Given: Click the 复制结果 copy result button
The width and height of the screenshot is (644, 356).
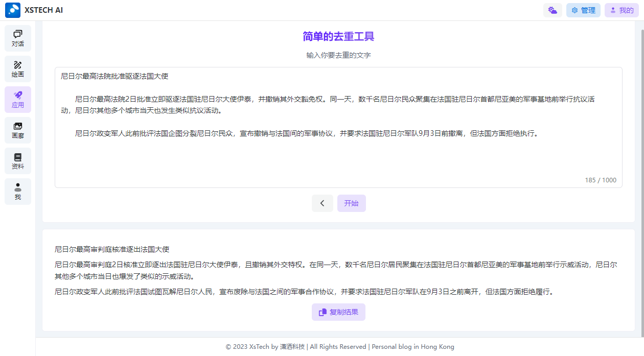Looking at the screenshot, I should pyautogui.click(x=338, y=312).
